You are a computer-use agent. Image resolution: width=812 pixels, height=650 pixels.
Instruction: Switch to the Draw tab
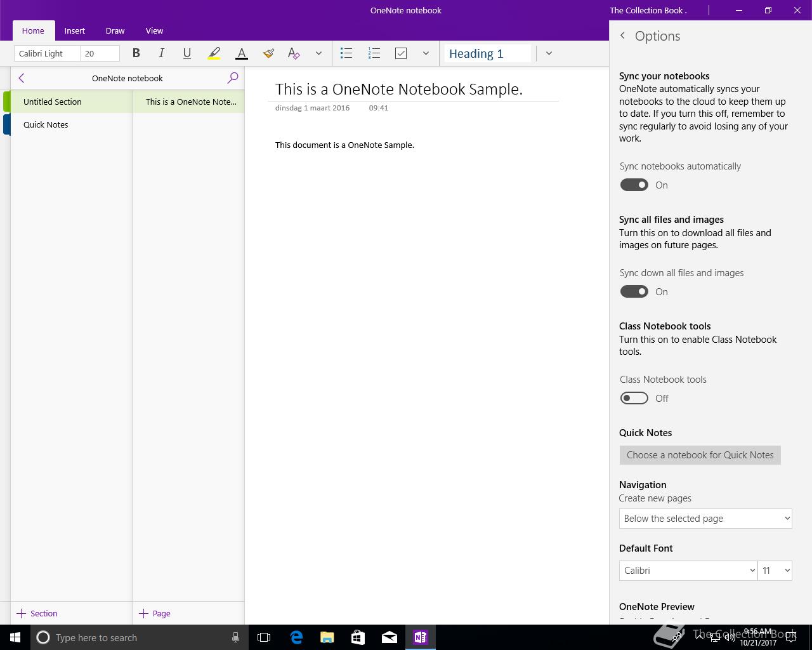115,30
